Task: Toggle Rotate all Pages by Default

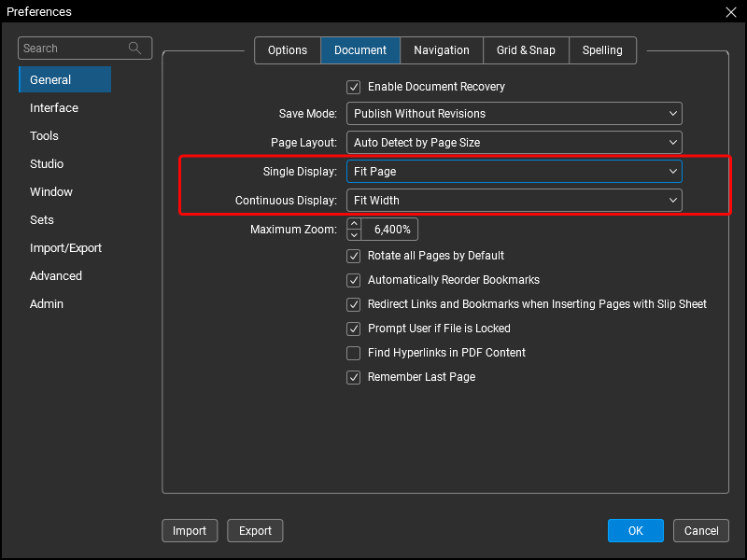Action: tap(354, 256)
